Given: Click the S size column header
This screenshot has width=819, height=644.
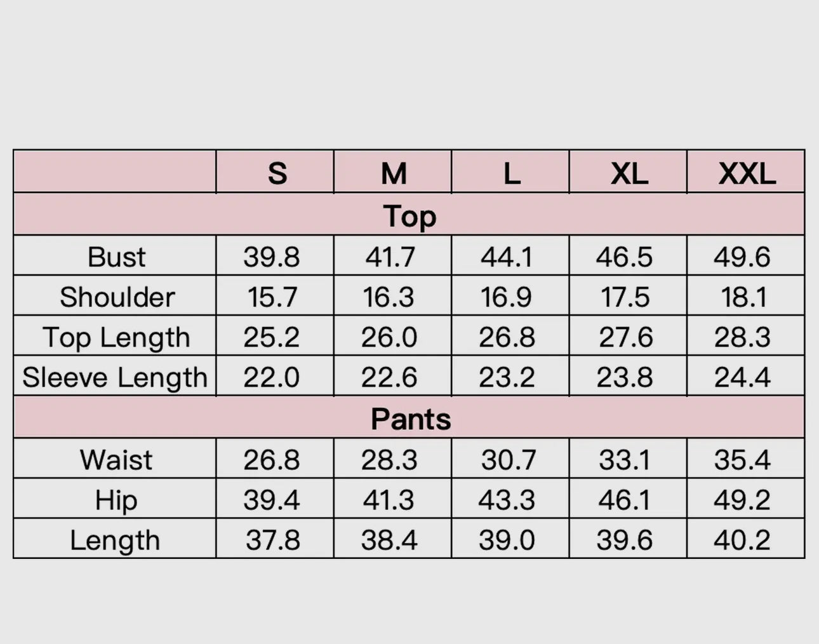Looking at the screenshot, I should click(277, 173).
